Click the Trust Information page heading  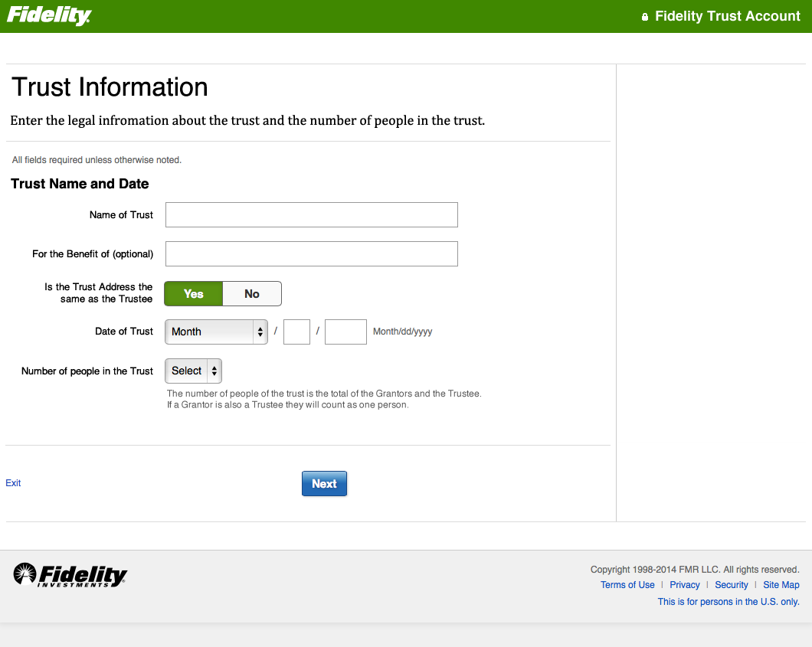(x=110, y=87)
